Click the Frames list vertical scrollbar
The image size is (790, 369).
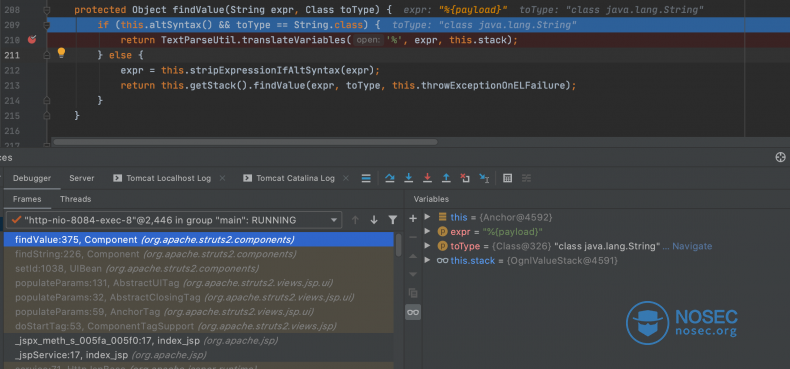pyautogui.click(x=399, y=245)
